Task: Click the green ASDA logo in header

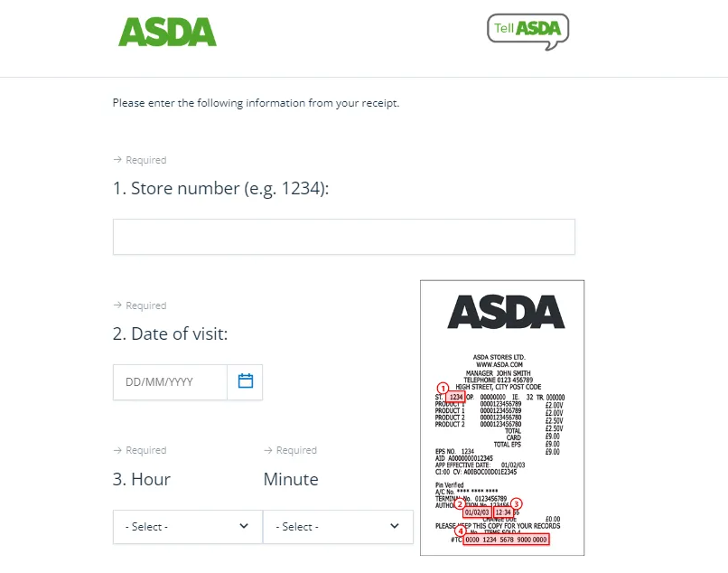Action: click(167, 32)
